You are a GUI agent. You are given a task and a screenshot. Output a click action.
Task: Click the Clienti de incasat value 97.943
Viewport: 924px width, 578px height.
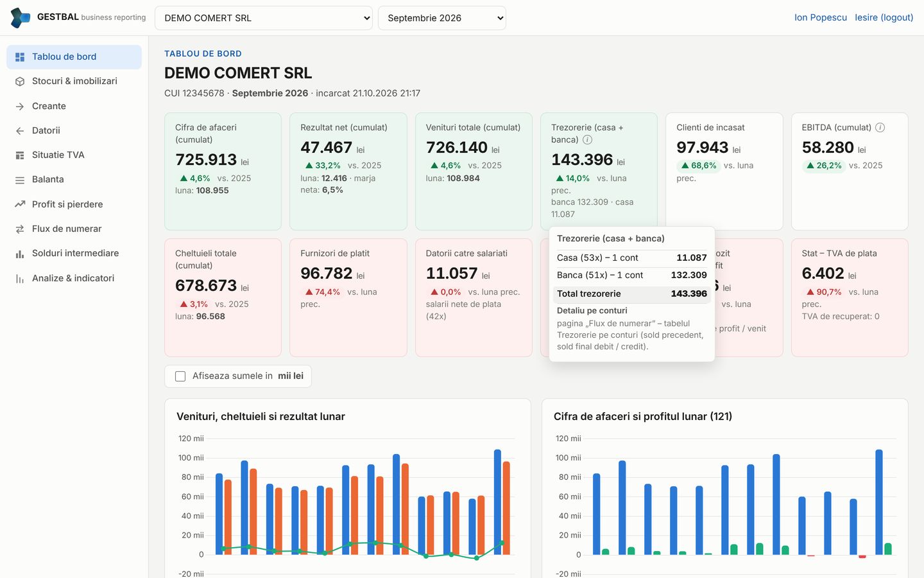702,148
